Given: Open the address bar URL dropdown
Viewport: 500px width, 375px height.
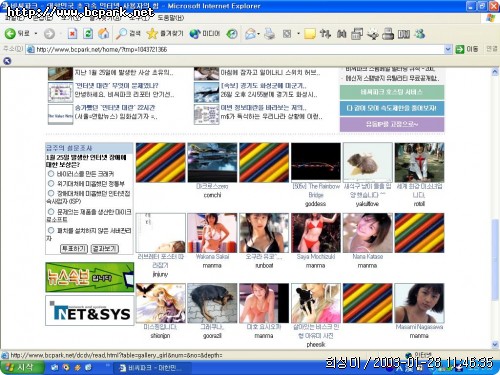Looking at the screenshot, I should 448,49.
